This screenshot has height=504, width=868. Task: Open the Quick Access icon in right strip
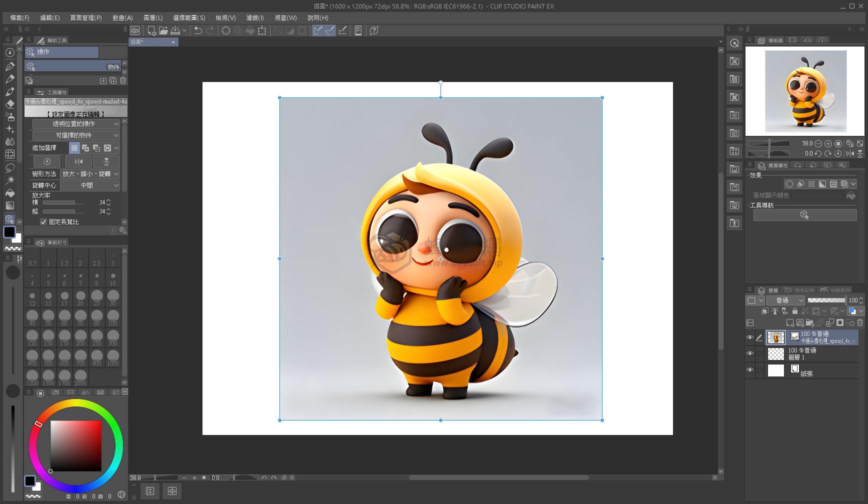(x=734, y=43)
